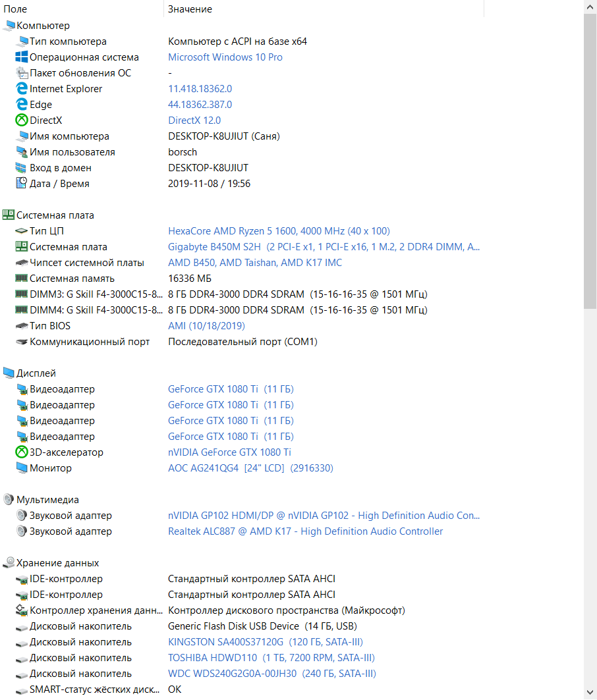Screen dimensions: 597x700
Task: Click the Windows logo beside Операционная система
Action: tap(22, 57)
